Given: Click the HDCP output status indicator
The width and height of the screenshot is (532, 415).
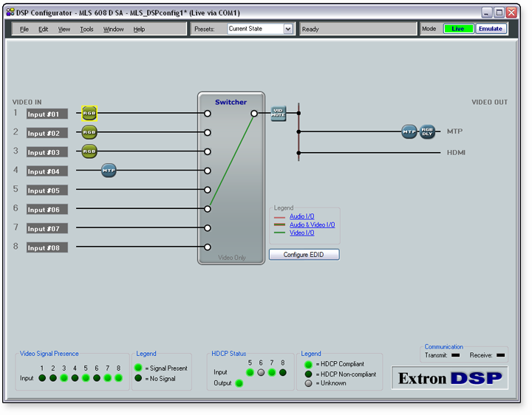Looking at the screenshot, I should click(239, 383).
